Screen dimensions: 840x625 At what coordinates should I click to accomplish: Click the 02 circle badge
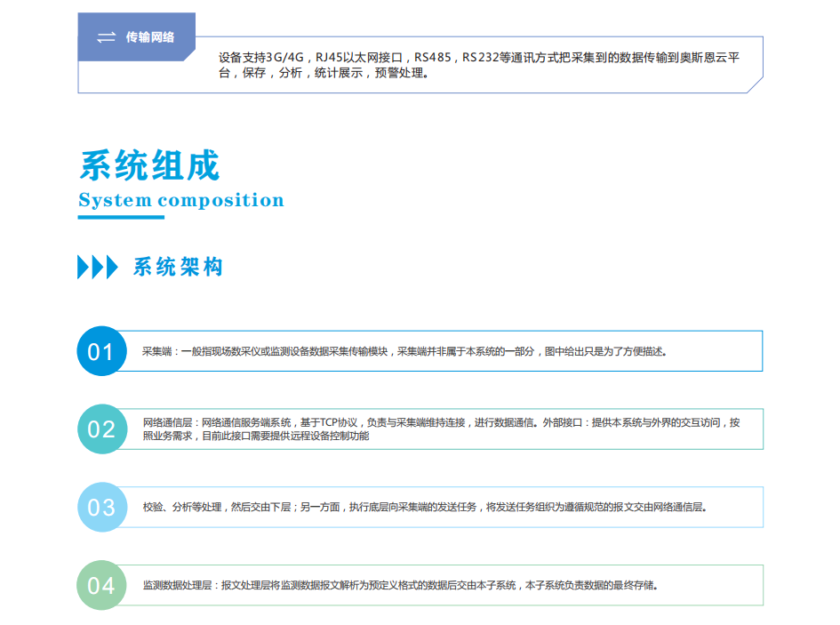click(x=102, y=429)
